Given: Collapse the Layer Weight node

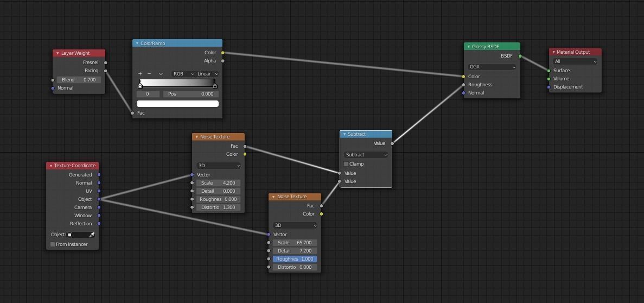Looking at the screenshot, I should (x=58, y=53).
